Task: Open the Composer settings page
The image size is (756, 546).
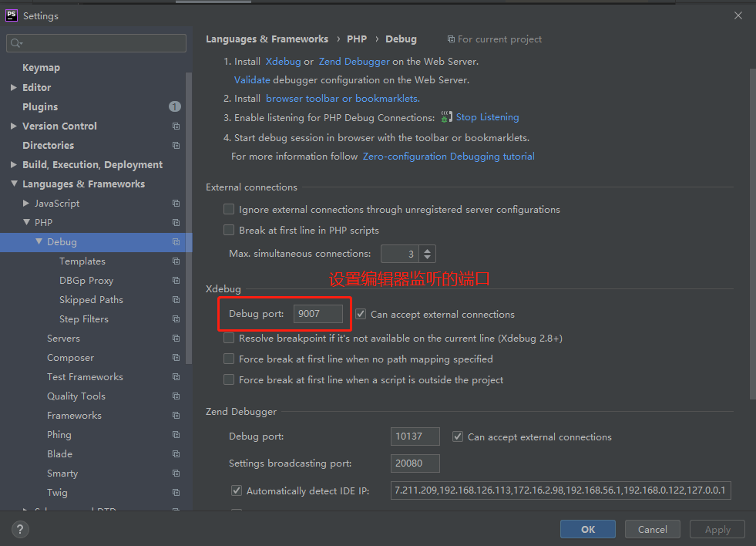Action: pos(70,357)
